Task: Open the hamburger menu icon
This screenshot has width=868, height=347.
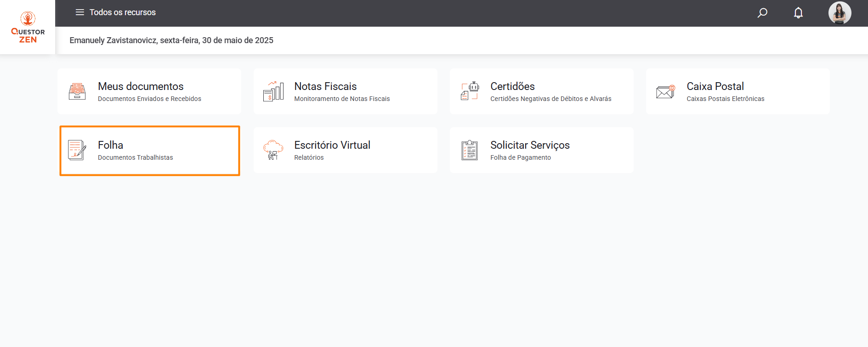Action: click(80, 12)
